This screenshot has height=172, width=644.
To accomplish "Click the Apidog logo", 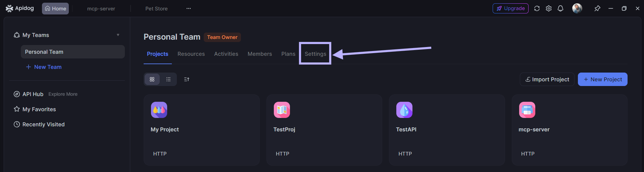I will 20,8.
